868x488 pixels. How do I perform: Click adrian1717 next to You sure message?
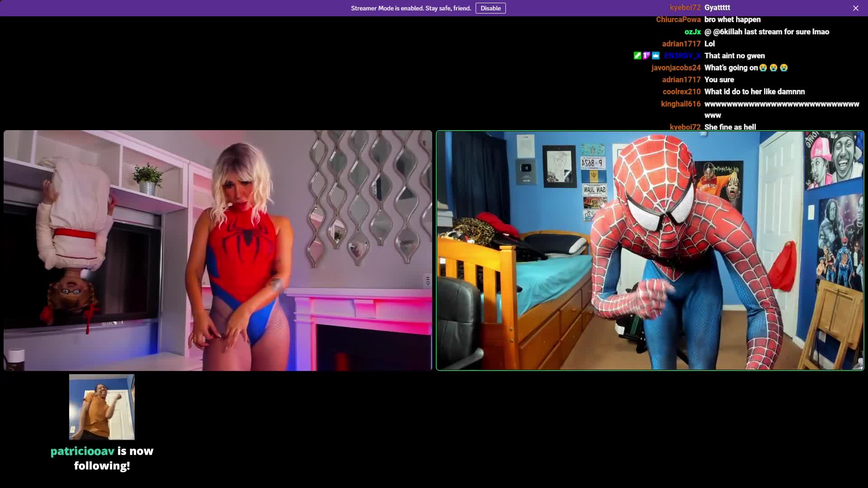point(681,80)
